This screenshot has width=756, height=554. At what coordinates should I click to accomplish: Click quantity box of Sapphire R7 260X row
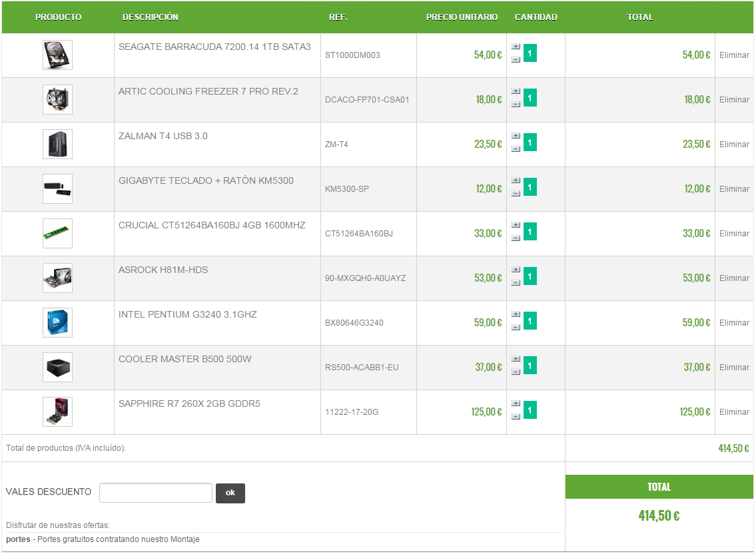coord(530,410)
